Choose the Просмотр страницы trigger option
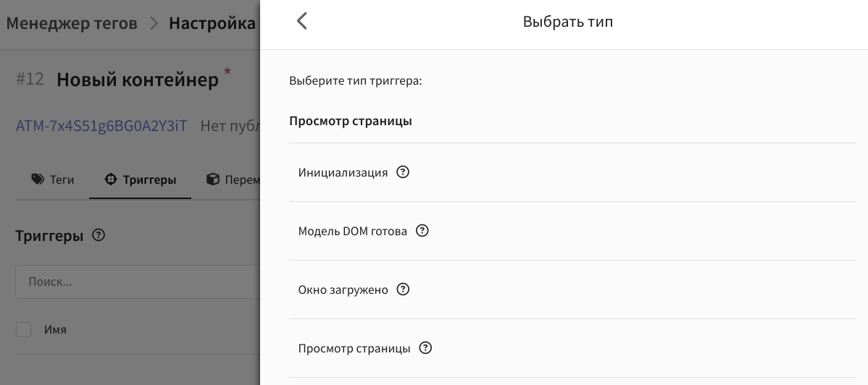Screen dimensions: 868x385 572,348
